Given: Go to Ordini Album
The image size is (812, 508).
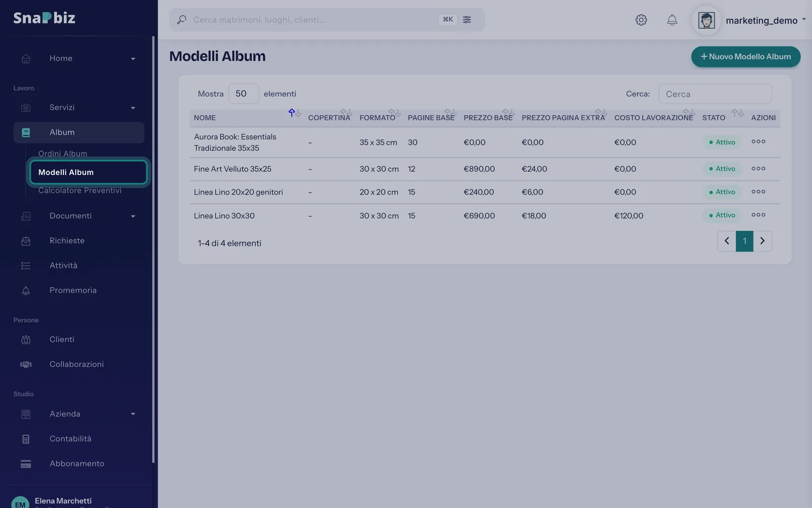Looking at the screenshot, I should coord(63,153).
